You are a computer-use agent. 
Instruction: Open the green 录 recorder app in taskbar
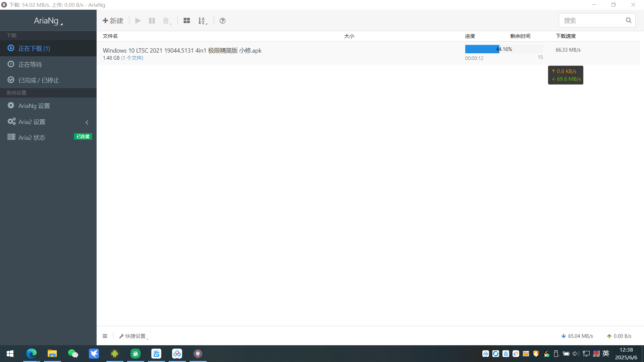coord(136,354)
